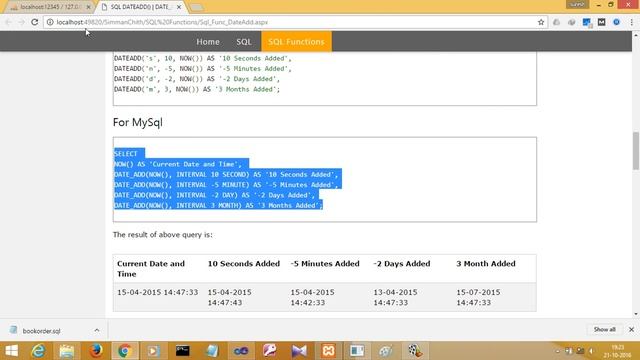Screen dimensions: 640x360
Task: Click the 'For MySql' heading
Action: click(138, 122)
